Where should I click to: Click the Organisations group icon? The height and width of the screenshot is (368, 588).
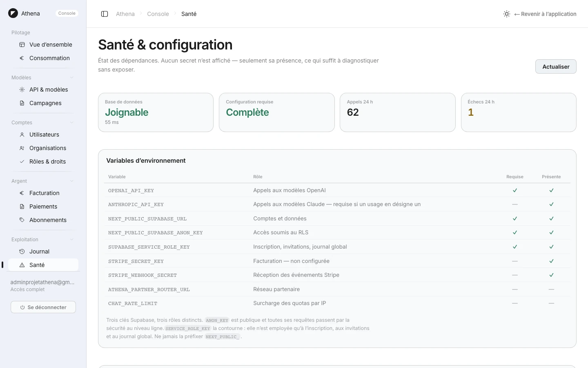(22, 148)
